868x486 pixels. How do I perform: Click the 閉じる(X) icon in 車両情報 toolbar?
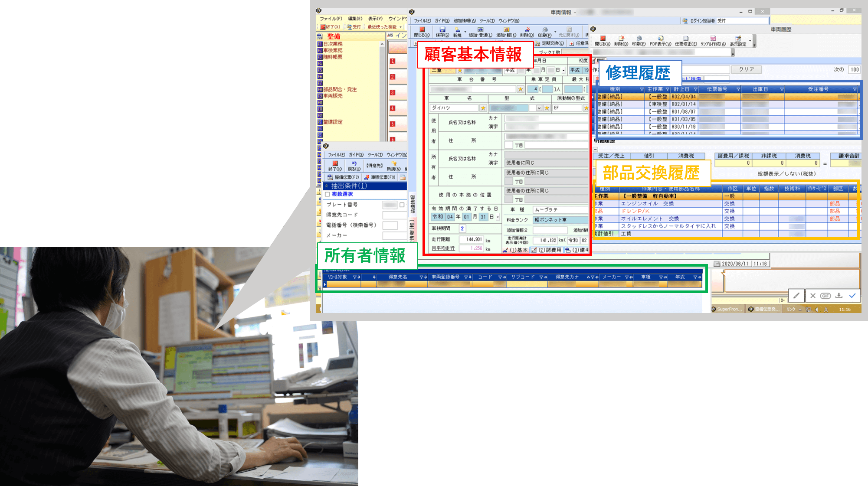tap(422, 33)
